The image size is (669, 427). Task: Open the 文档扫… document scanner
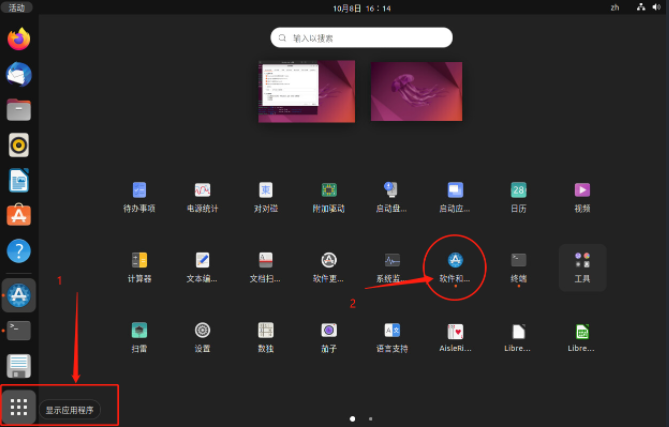pyautogui.click(x=265, y=267)
